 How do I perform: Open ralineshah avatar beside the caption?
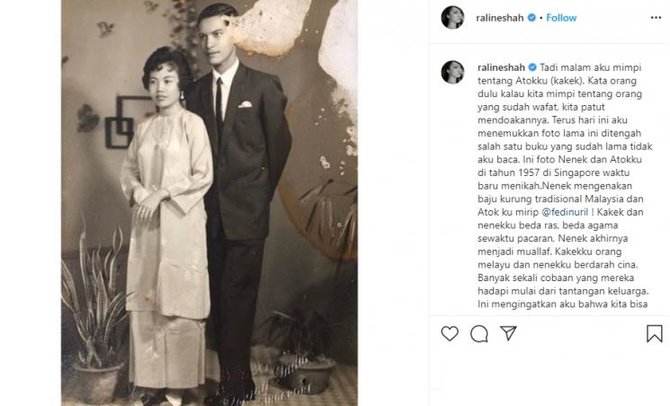(x=453, y=72)
